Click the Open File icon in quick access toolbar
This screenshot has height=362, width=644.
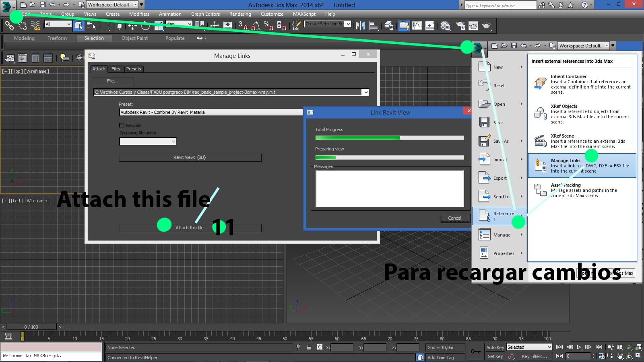[33, 5]
